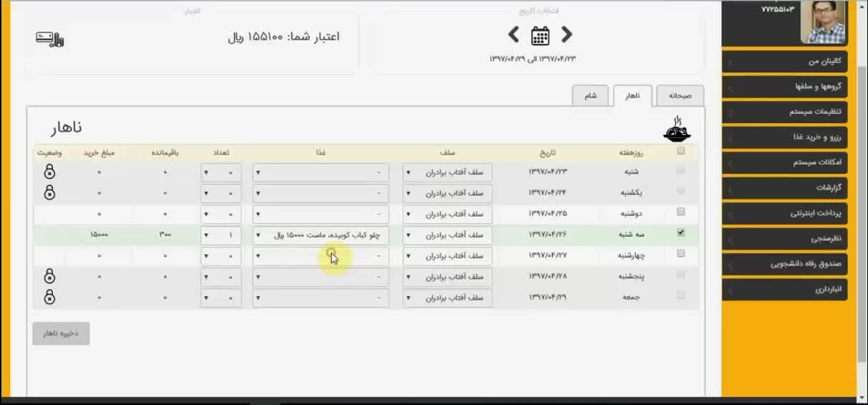Switch to the صبحانه tab

point(680,95)
